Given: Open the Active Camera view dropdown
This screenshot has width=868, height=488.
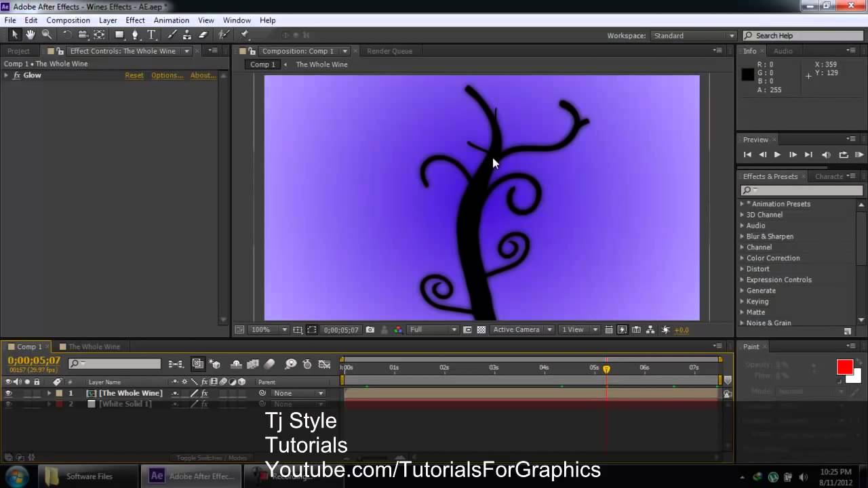Looking at the screenshot, I should (521, 330).
